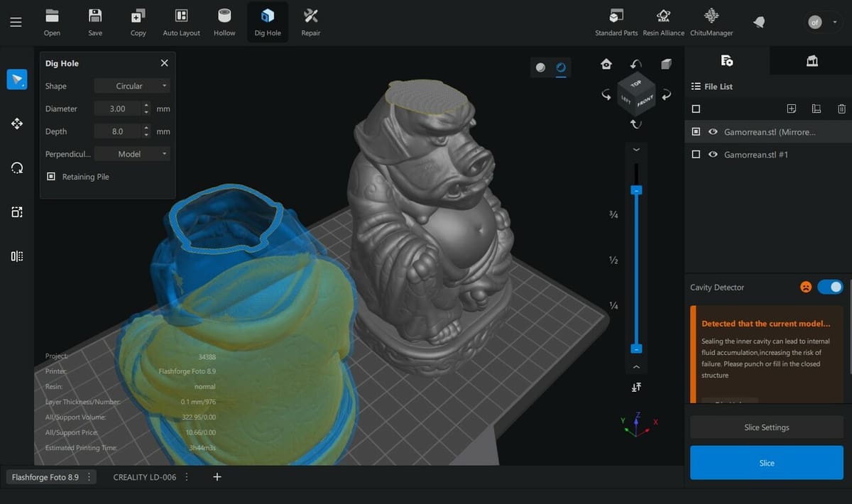
Task: Delete selected files with trash icon
Action: pos(841,109)
